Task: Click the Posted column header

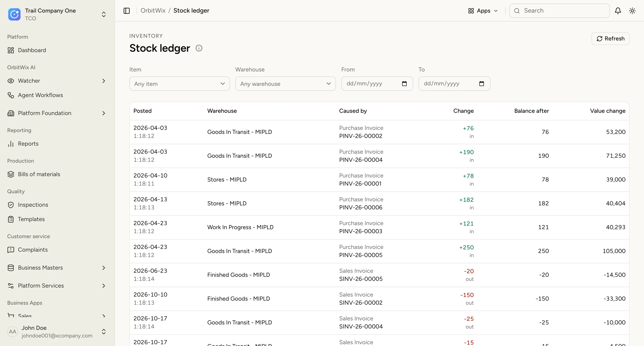Action: point(143,111)
